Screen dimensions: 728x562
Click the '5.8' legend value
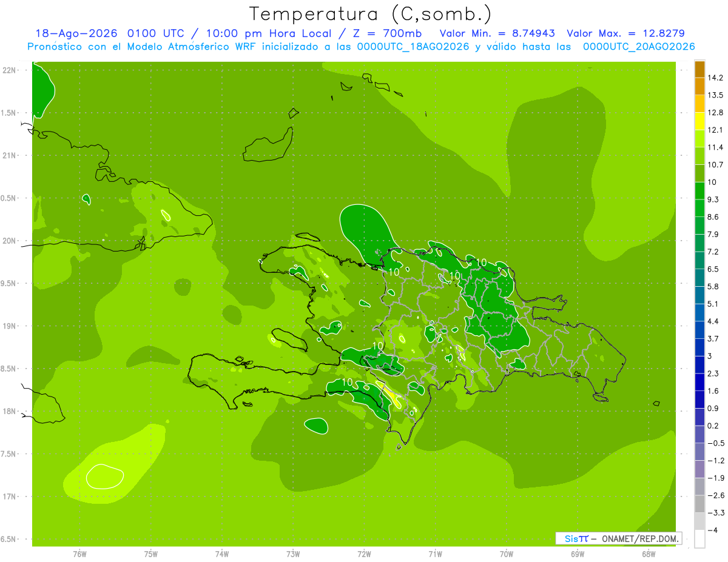(713, 287)
